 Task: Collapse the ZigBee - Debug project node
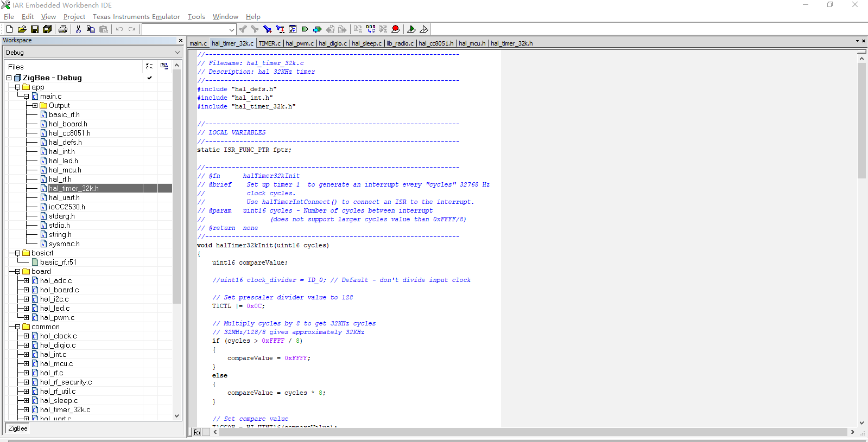coord(9,78)
